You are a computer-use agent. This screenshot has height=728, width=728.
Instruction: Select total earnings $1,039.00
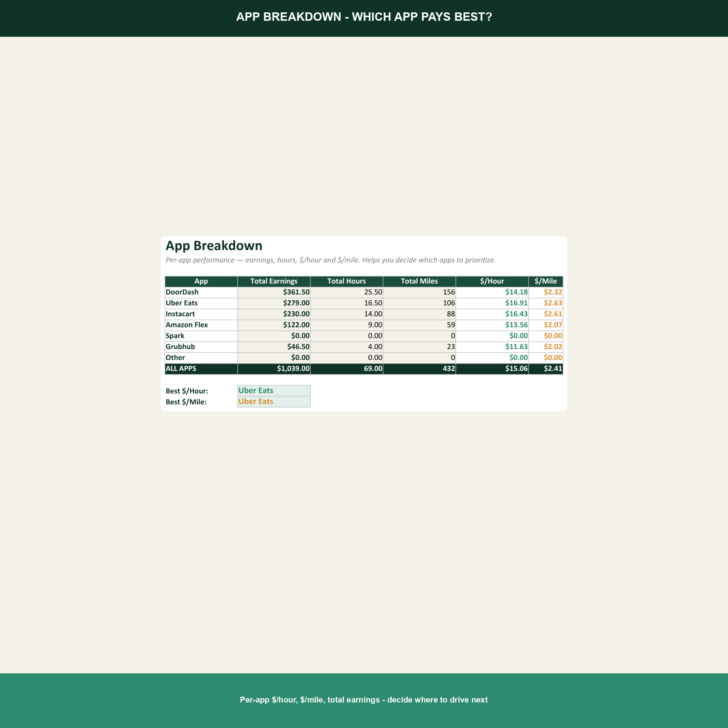click(274, 369)
